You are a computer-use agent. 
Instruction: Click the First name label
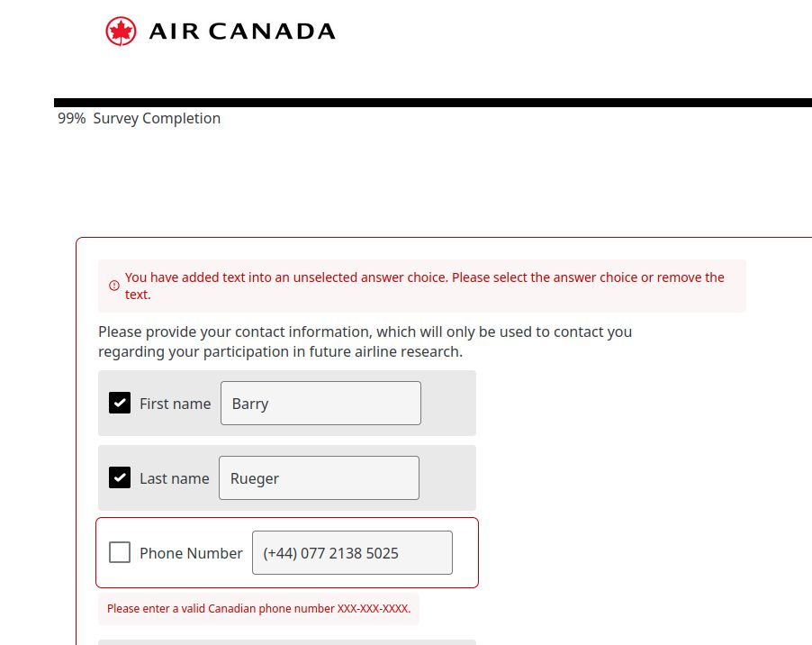175,404
